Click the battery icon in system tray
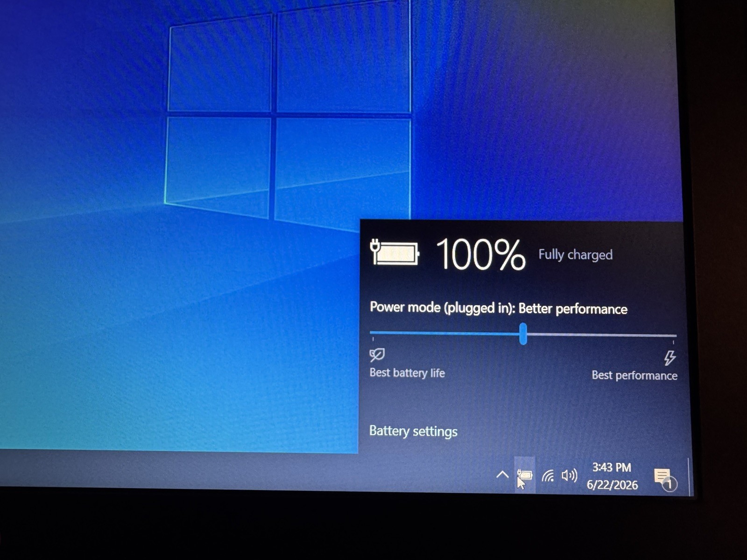The width and height of the screenshot is (747, 560). [525, 475]
